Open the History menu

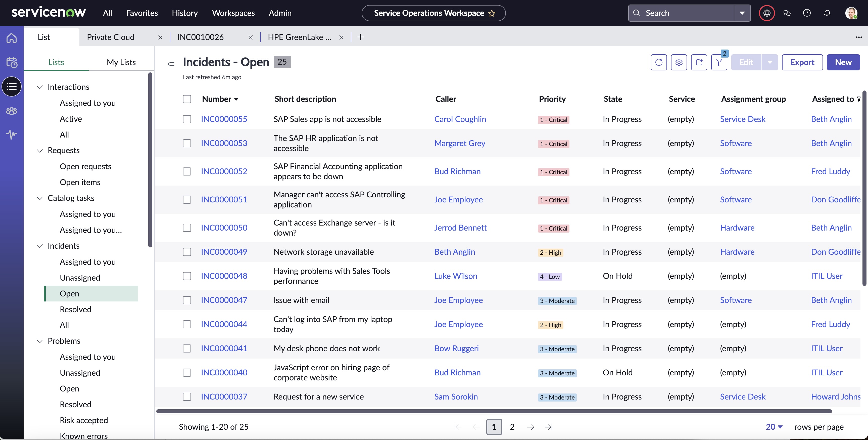185,13
